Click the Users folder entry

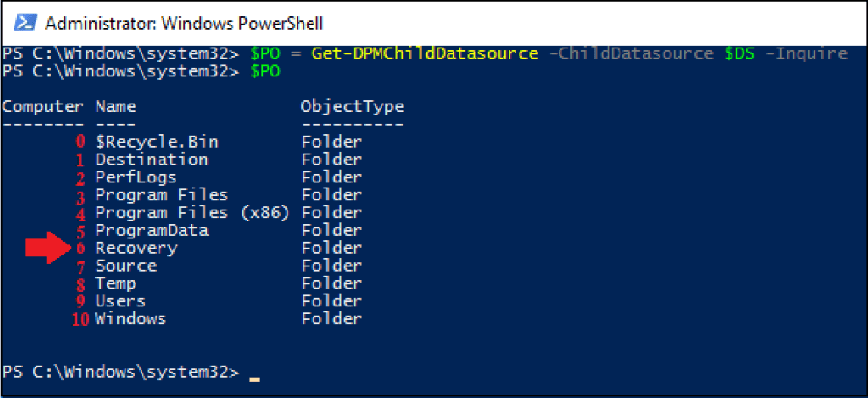click(120, 301)
